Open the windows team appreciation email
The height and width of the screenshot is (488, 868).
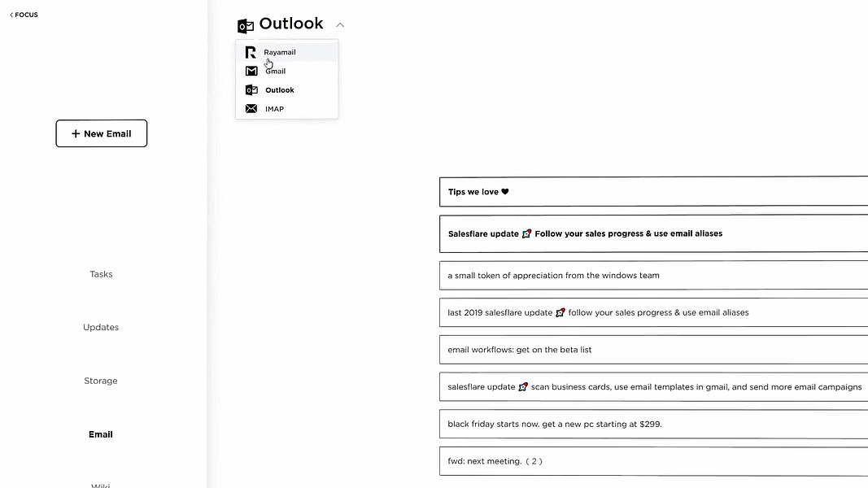tap(654, 275)
